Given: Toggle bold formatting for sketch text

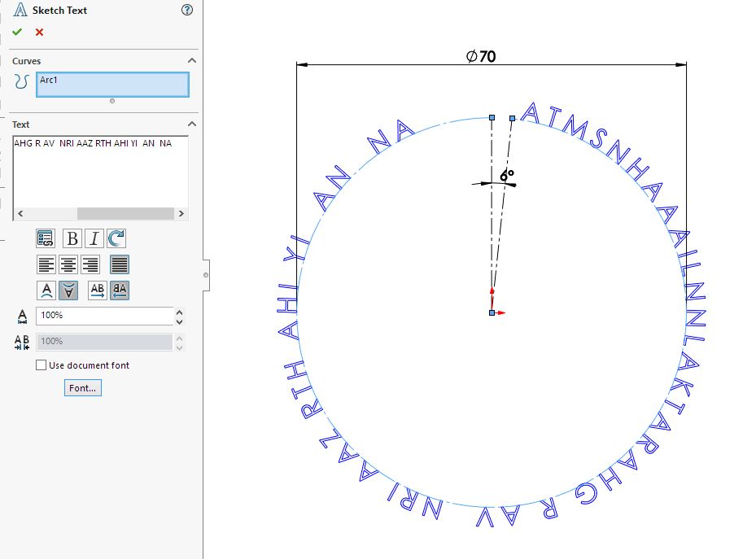Looking at the screenshot, I should tap(72, 238).
